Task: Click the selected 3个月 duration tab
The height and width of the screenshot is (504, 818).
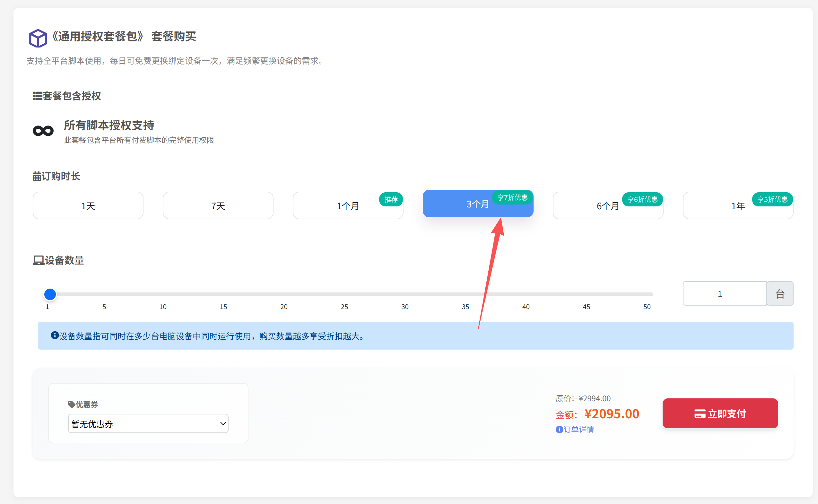Action: pyautogui.click(x=477, y=204)
